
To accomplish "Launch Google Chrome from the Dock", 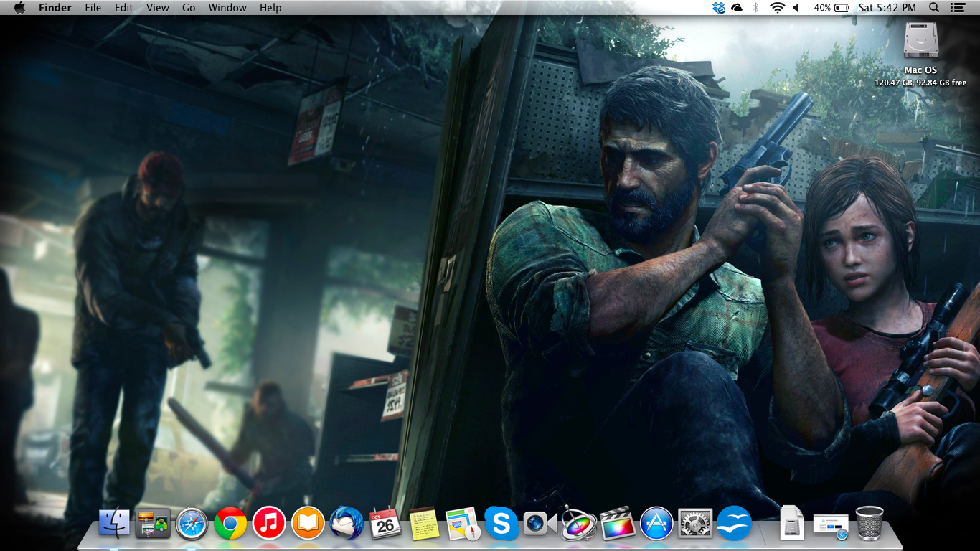I will (x=230, y=524).
